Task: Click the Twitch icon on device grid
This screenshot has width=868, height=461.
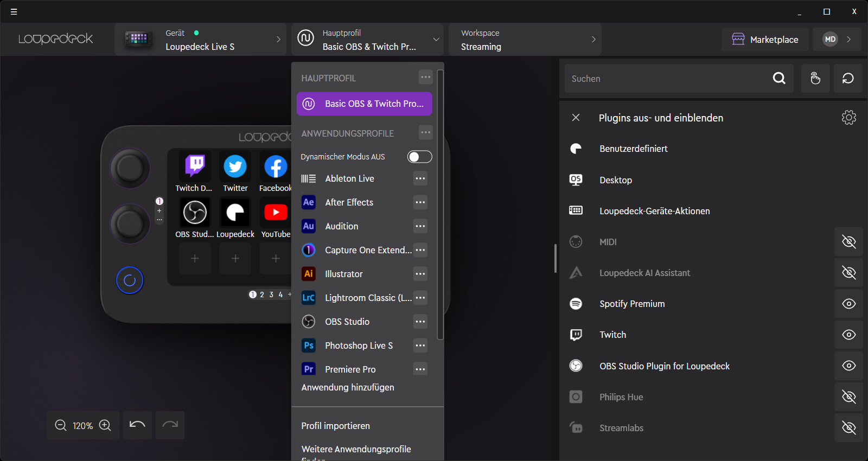Action: click(x=195, y=167)
